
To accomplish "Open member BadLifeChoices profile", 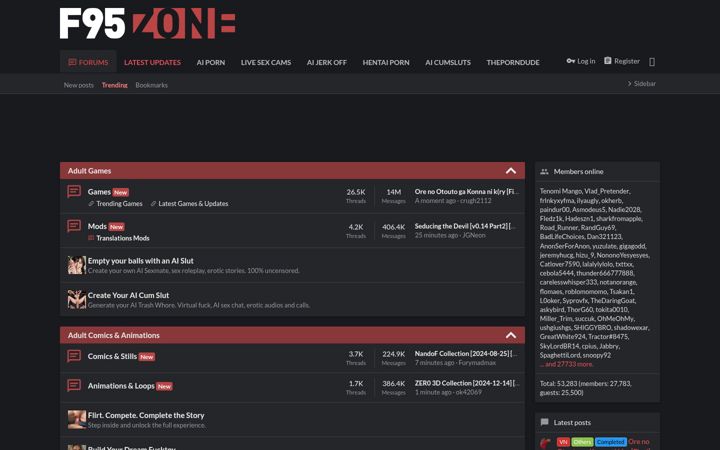I will click(562, 236).
